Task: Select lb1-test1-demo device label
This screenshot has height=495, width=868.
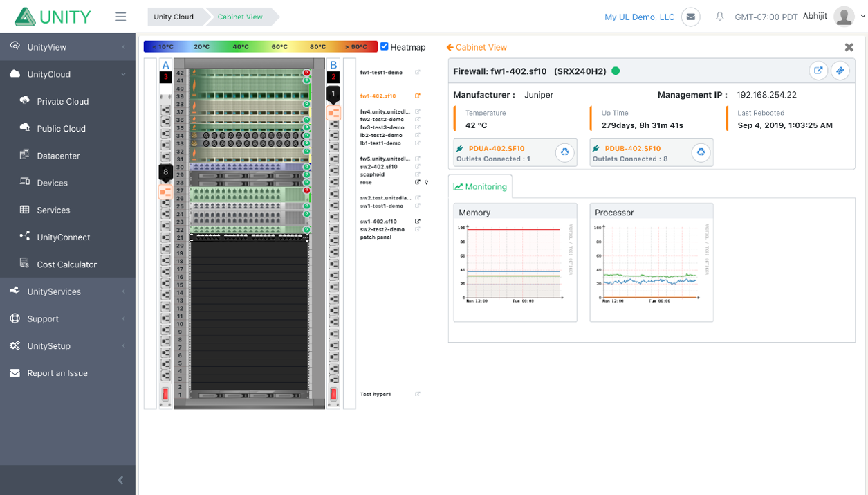Action: (380, 143)
